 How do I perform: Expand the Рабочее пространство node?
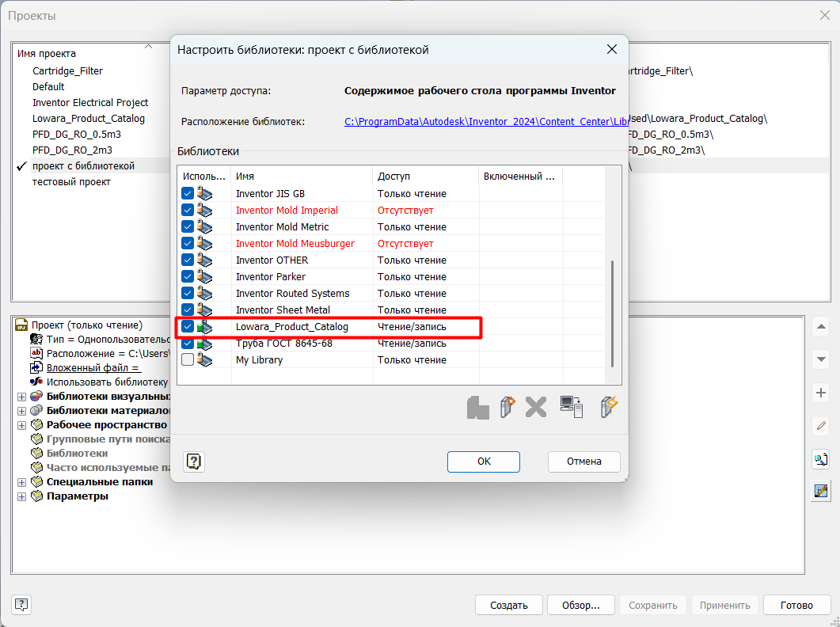(22, 425)
